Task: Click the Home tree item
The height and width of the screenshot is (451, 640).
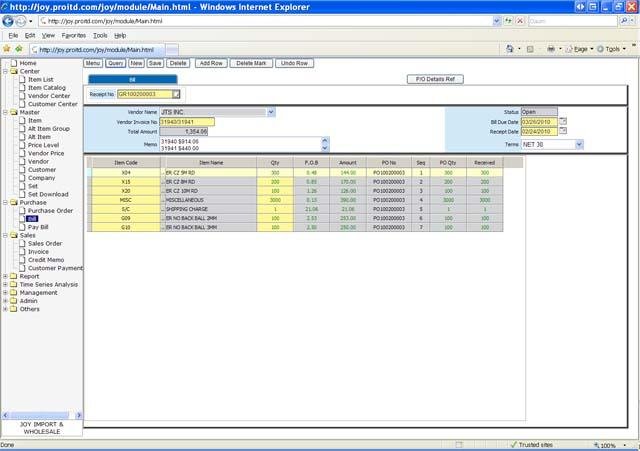Action: coord(28,63)
